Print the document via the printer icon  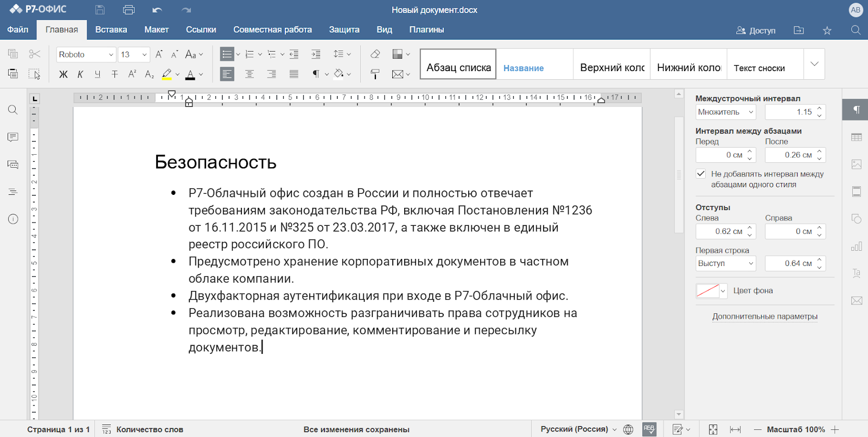[x=129, y=10]
